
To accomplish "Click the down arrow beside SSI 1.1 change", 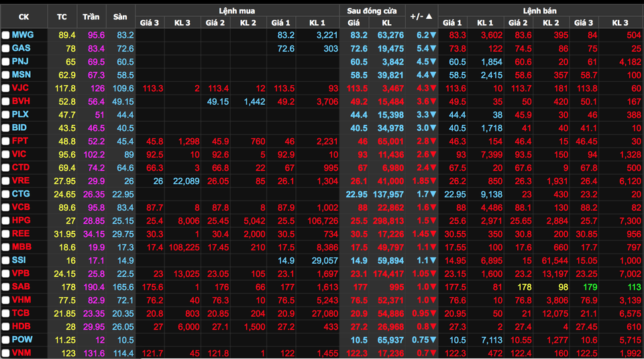I will [433, 260].
